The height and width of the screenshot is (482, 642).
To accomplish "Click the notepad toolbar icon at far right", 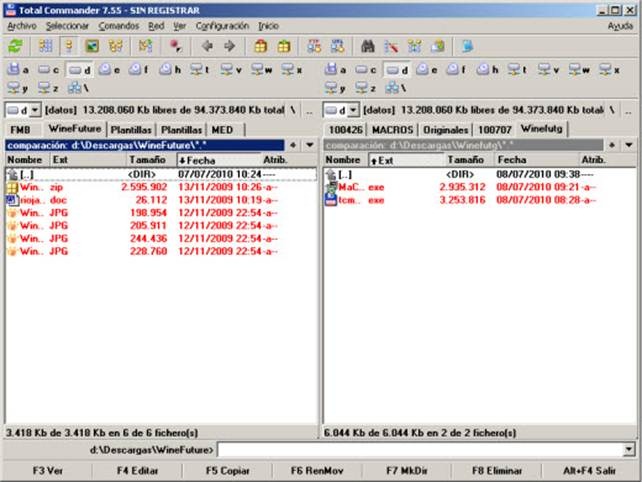I will tap(468, 46).
